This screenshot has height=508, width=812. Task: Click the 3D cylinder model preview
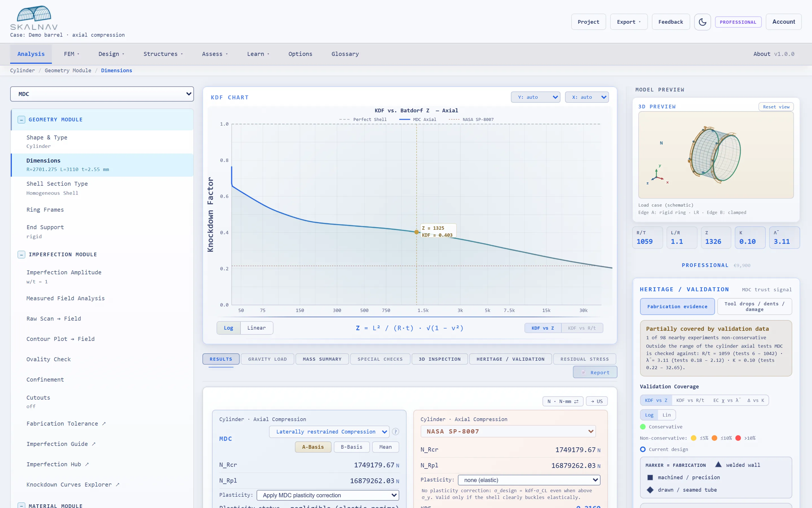point(716,155)
